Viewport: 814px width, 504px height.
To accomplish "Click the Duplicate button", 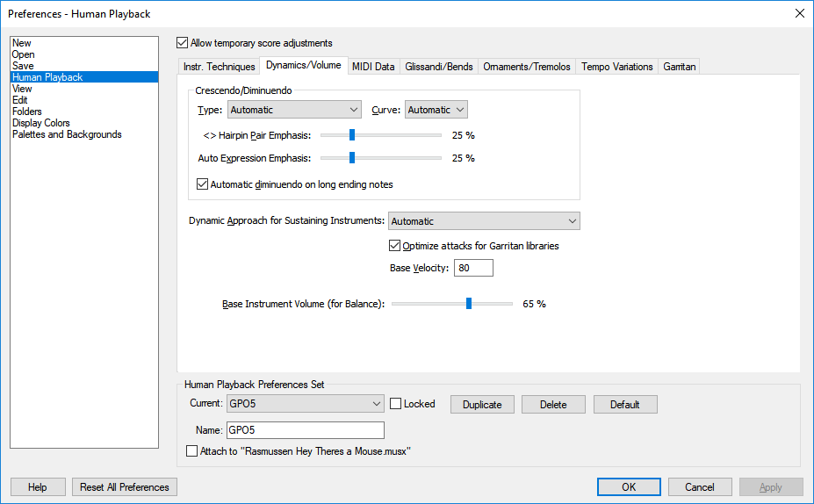I will (482, 405).
